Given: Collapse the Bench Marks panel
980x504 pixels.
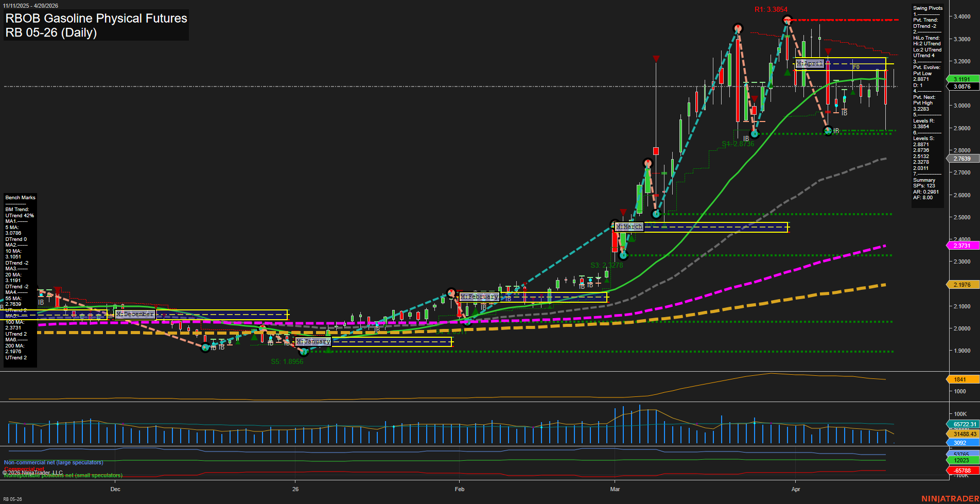Looking at the screenshot, I should tap(20, 197).
